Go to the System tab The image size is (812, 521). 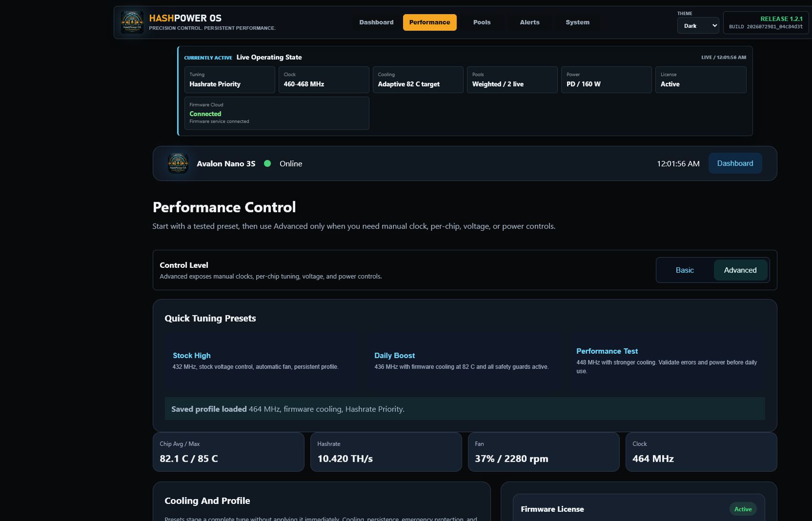coord(578,22)
